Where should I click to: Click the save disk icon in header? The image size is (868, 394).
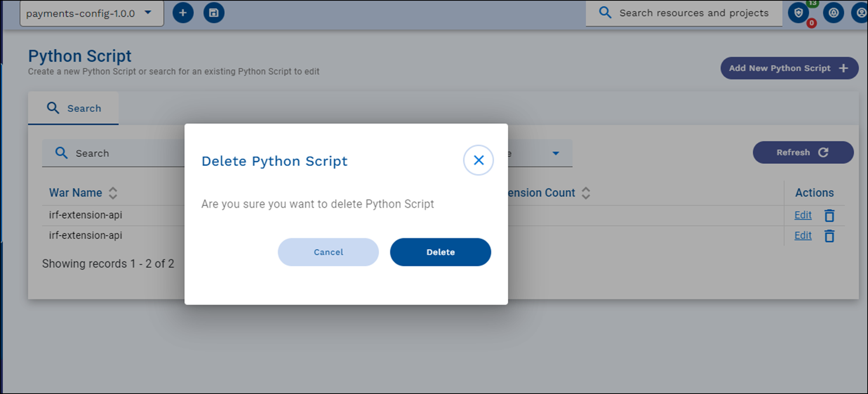(214, 13)
